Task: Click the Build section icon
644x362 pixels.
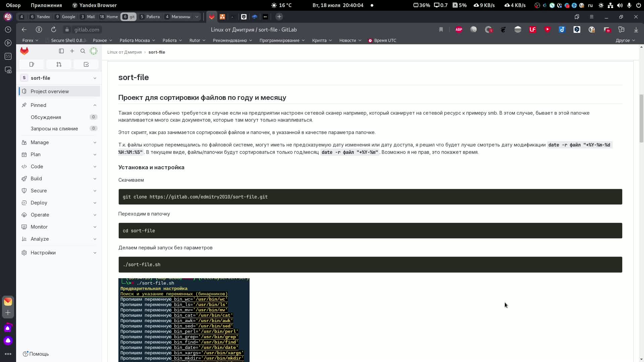Action: pos(24,179)
